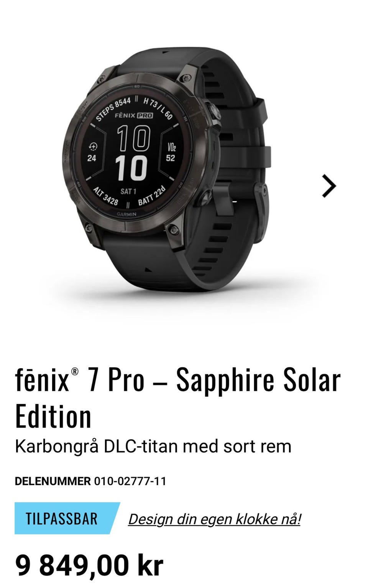This screenshot has width=368, height=588.
Task: Show the next product image with the chevron
Action: [x=329, y=186]
